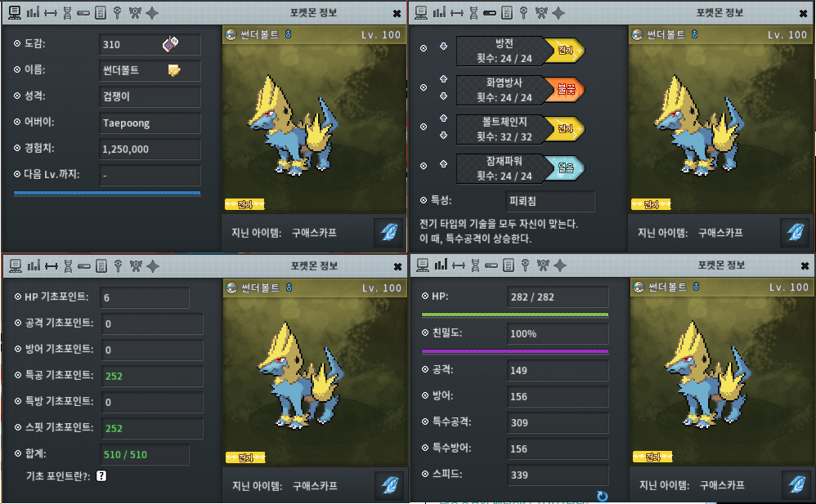The image size is (816, 504).
Task: Click the blue refresh icon below 스피드
Action: click(x=602, y=496)
